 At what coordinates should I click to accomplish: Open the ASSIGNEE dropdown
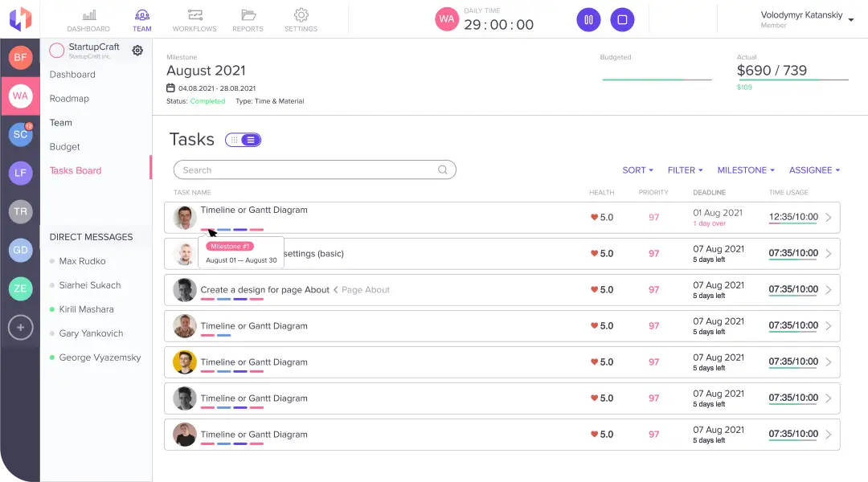click(x=814, y=170)
